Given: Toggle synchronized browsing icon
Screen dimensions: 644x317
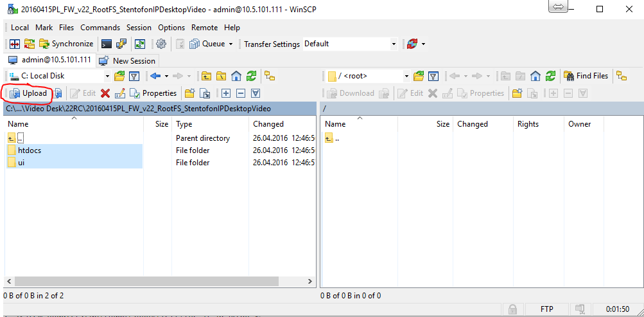Looking at the screenshot, I should point(141,44).
